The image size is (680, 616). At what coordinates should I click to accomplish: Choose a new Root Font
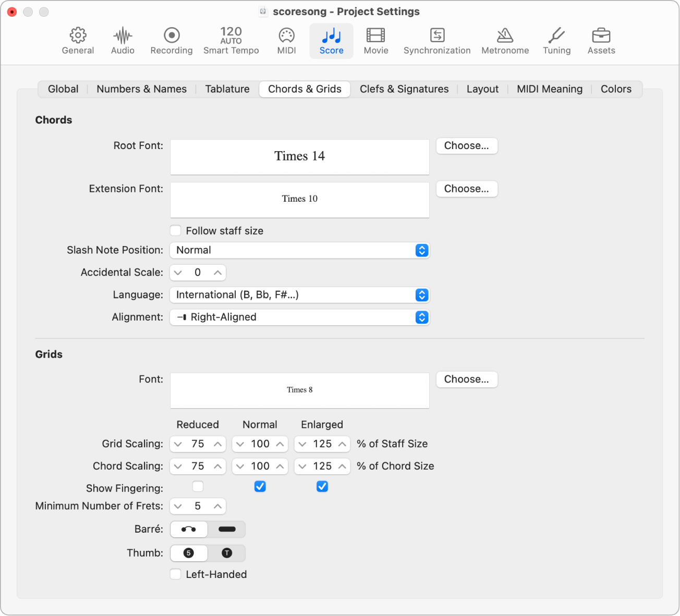pyautogui.click(x=466, y=145)
